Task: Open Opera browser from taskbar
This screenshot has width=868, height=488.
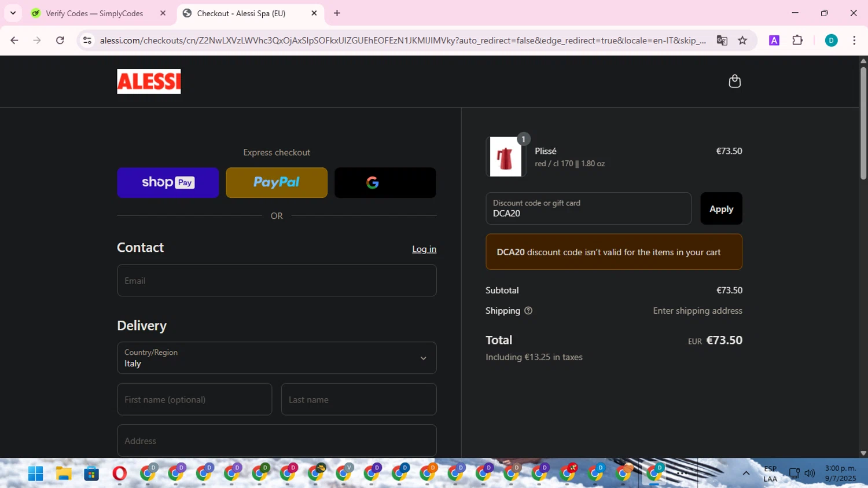Action: pos(119,474)
